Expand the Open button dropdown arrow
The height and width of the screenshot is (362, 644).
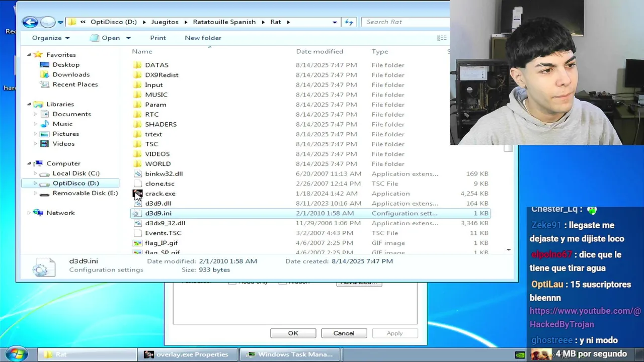point(128,38)
